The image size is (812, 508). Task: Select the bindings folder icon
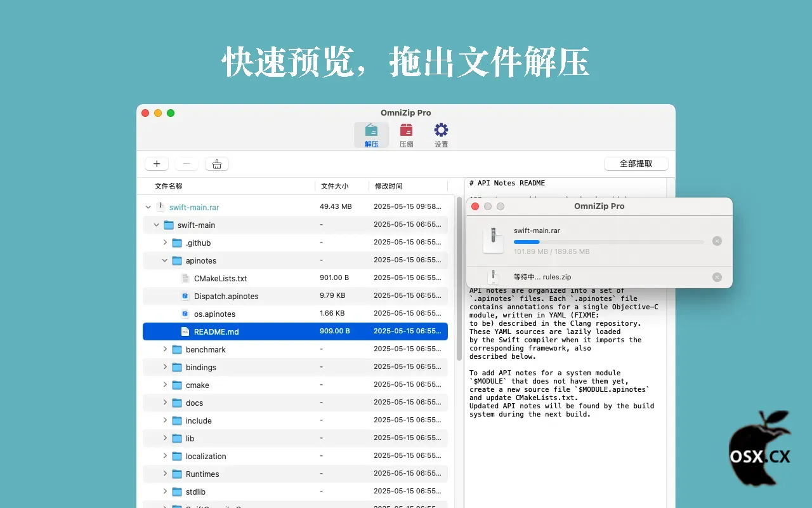[x=177, y=367]
